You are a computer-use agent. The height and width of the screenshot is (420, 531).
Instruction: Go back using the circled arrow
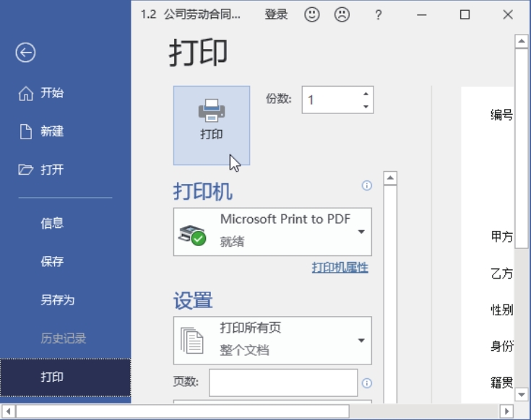[x=25, y=53]
